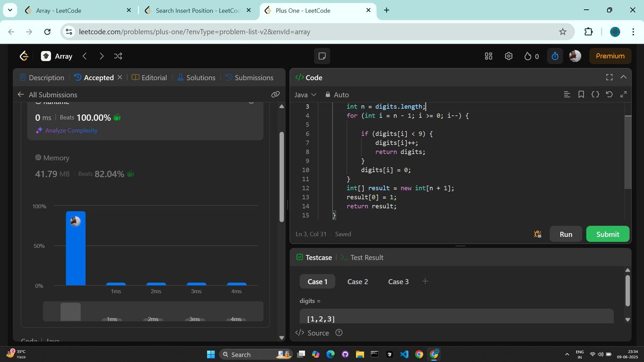
Task: Close the Accepted tab
Action: [119, 77]
